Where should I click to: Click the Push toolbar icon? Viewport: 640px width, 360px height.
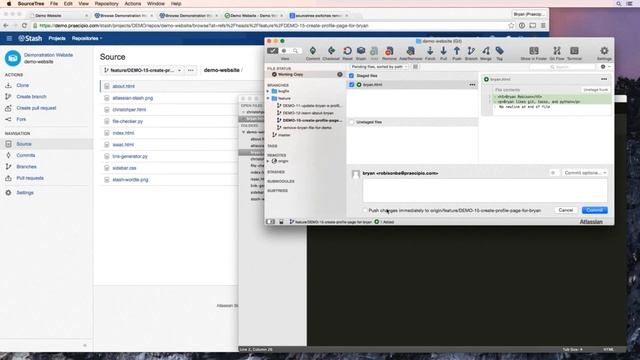[x=457, y=51]
